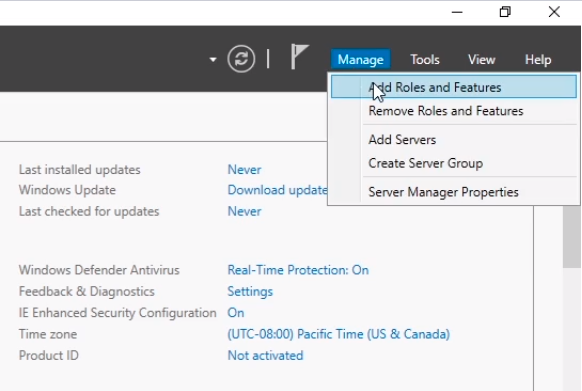Image resolution: width=582 pixels, height=391 pixels.
Task: Select Add Servers from Manage menu
Action: tap(402, 140)
